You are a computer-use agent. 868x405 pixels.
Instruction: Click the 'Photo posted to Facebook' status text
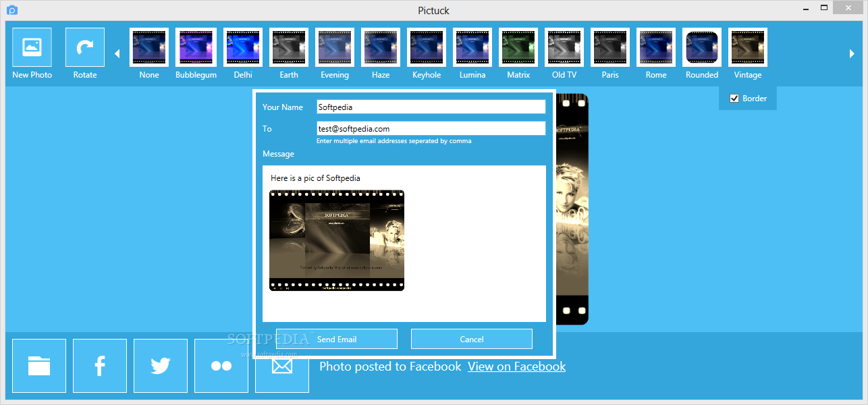click(x=390, y=367)
